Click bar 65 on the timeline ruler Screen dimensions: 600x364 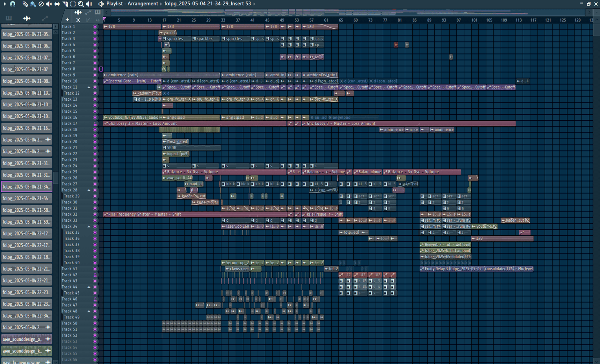(x=341, y=20)
